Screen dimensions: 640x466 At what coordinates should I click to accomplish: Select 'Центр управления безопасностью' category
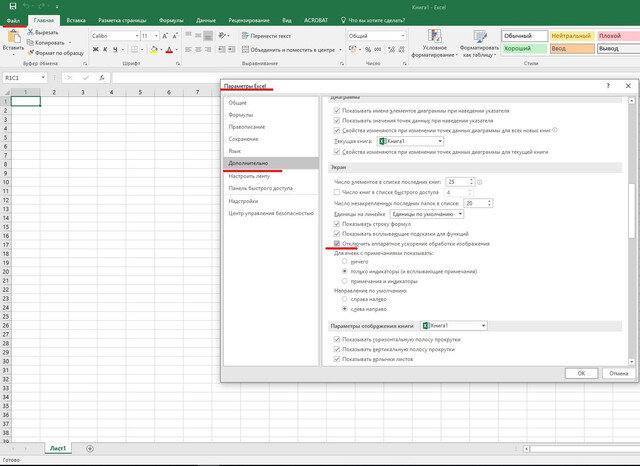coord(271,213)
